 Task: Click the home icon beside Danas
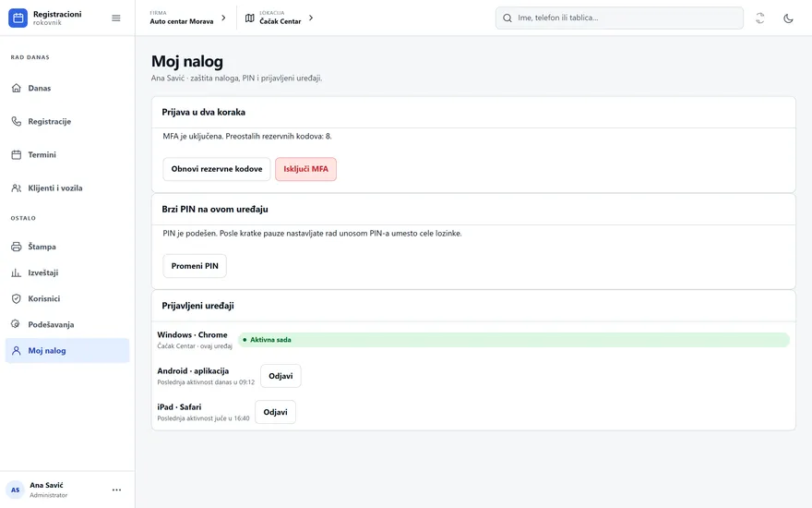click(17, 88)
